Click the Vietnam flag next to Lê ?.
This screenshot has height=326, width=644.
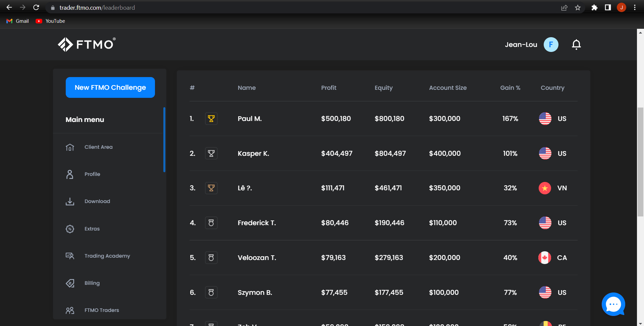tap(545, 188)
